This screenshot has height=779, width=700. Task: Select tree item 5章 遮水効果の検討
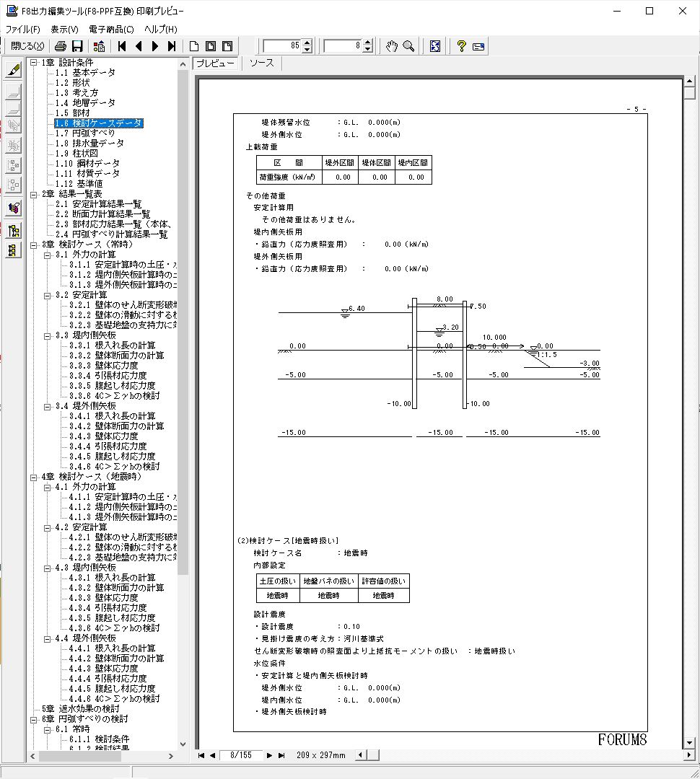click(81, 709)
